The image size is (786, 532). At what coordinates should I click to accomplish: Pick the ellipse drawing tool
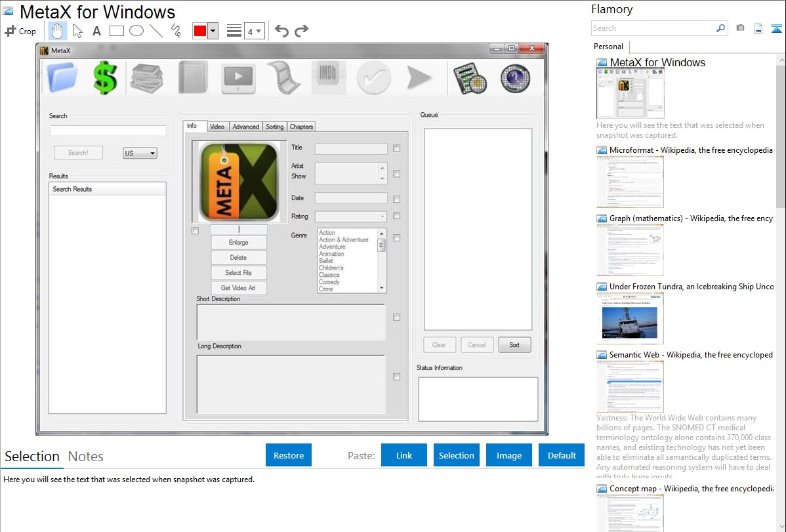click(x=136, y=31)
